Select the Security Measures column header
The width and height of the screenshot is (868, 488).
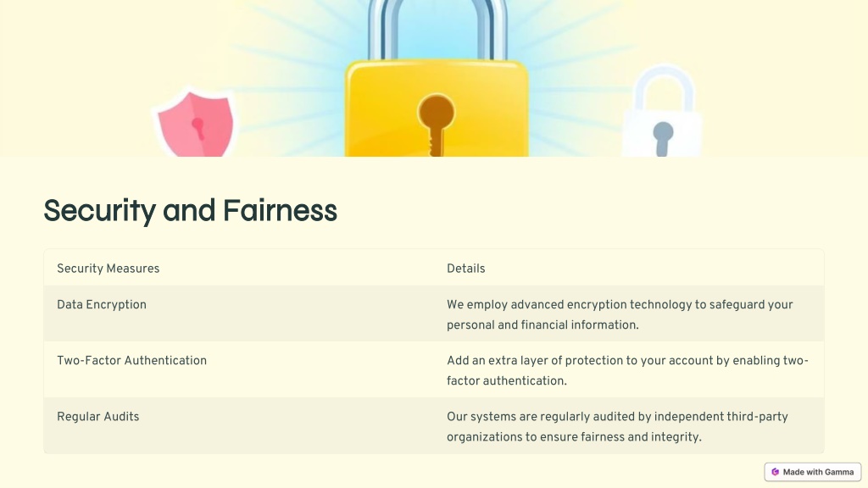coord(108,269)
